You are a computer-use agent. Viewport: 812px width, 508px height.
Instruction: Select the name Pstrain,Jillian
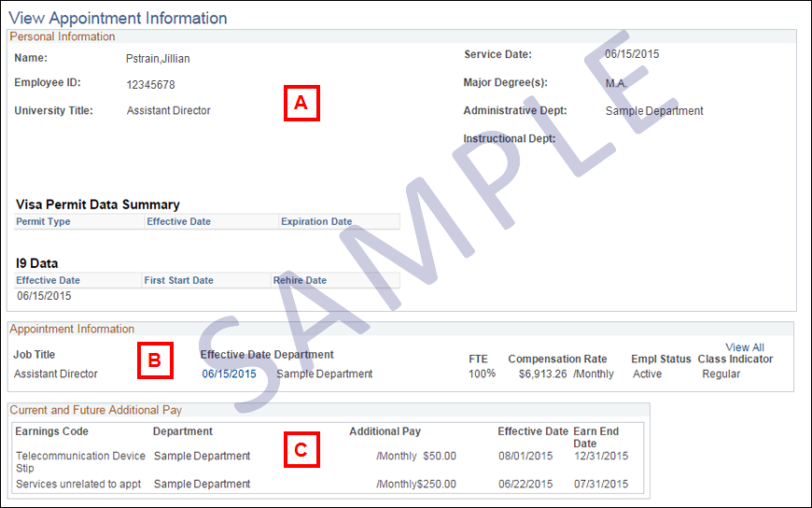[158, 59]
